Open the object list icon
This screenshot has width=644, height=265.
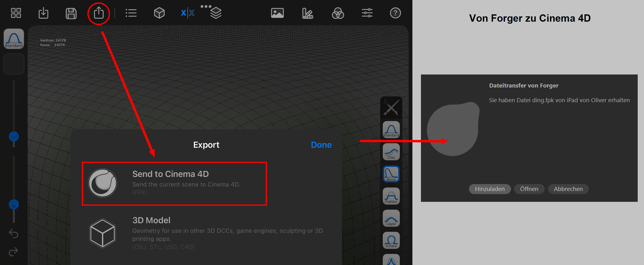(x=131, y=13)
